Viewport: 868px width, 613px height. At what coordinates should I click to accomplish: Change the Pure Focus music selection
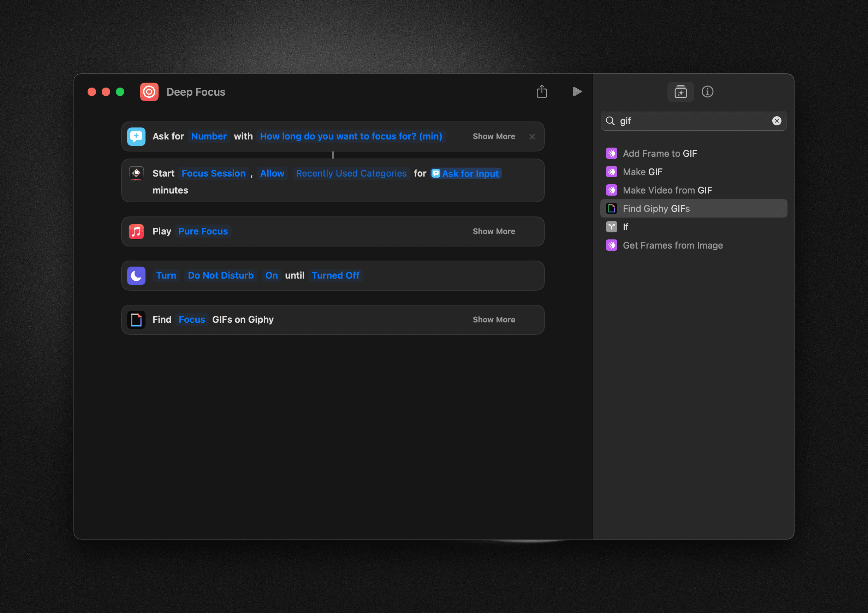(x=203, y=231)
